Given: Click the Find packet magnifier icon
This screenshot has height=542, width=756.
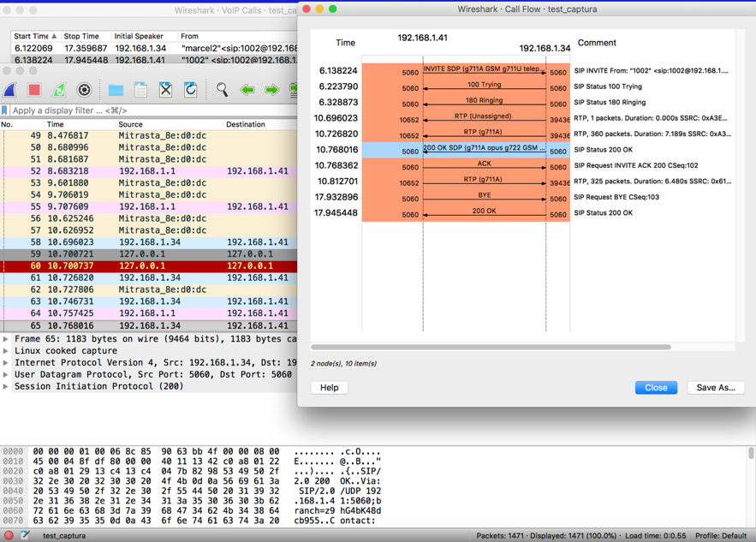Looking at the screenshot, I should tap(222, 90).
